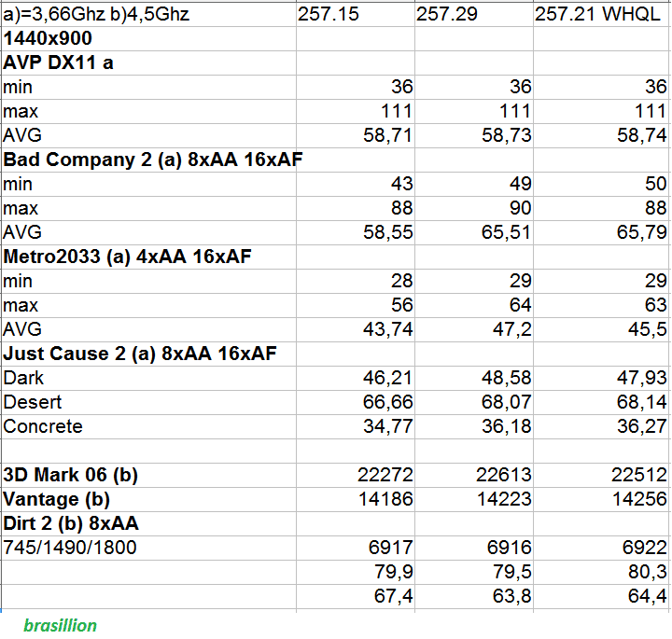Select the Concrete value 34,77
The height and width of the screenshot is (639, 672).
pyautogui.click(x=356, y=426)
